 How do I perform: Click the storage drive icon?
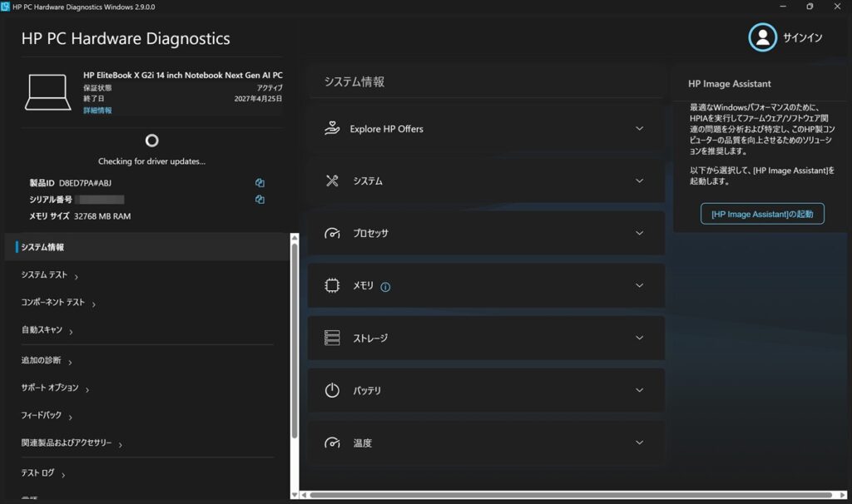click(x=332, y=338)
